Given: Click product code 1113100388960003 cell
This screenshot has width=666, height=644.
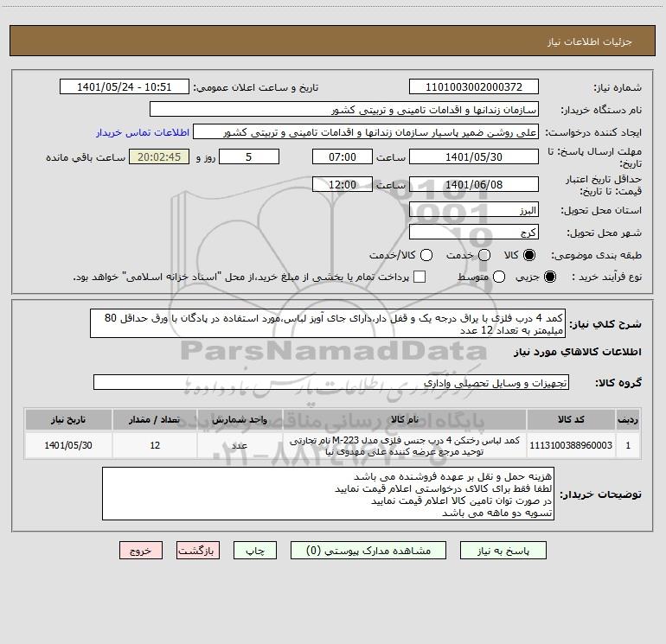Looking at the screenshot, I should point(571,445).
